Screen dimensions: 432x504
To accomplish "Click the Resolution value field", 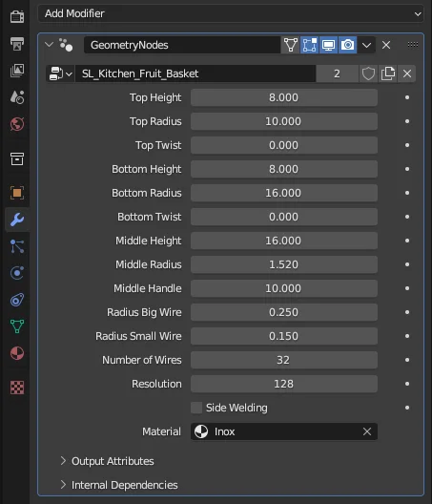I will [x=283, y=384].
